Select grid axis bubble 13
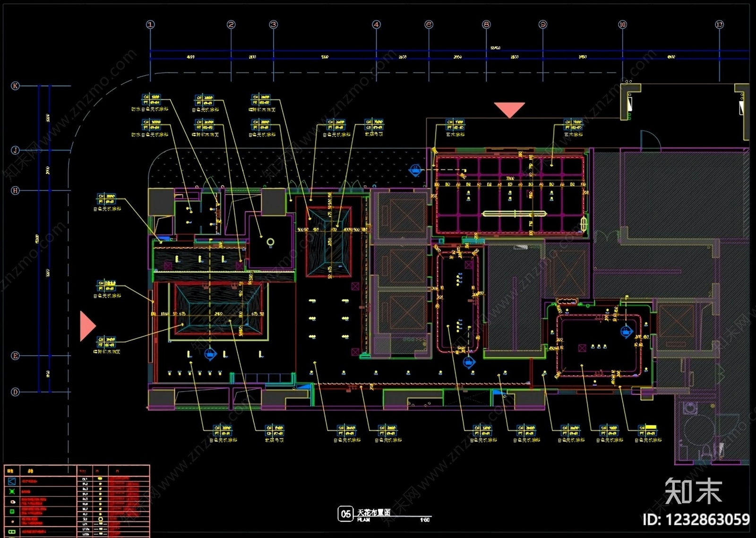 [720, 25]
